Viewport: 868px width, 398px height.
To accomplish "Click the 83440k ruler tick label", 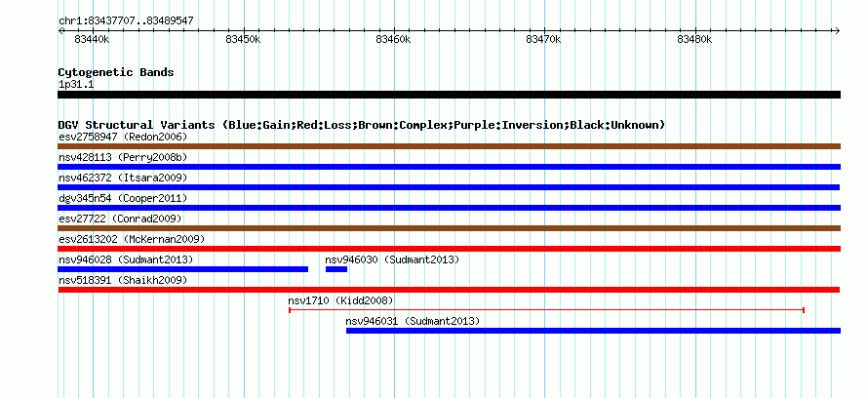I will tap(92, 39).
